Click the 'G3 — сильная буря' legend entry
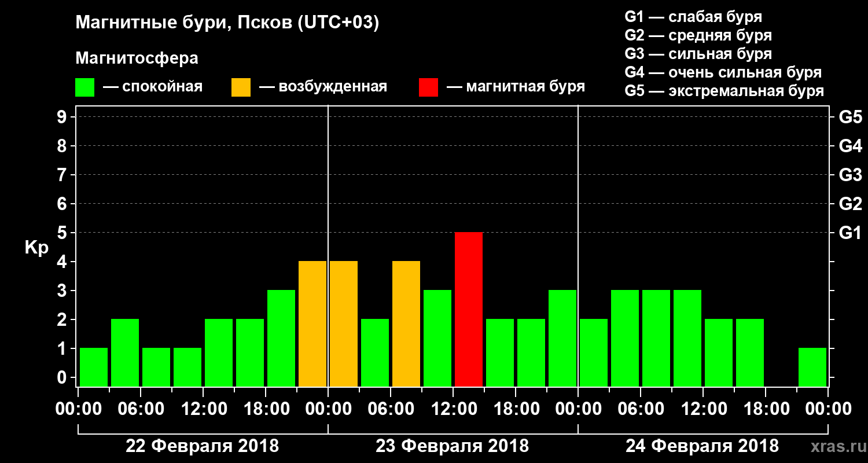The height and width of the screenshot is (463, 868). pos(698,54)
